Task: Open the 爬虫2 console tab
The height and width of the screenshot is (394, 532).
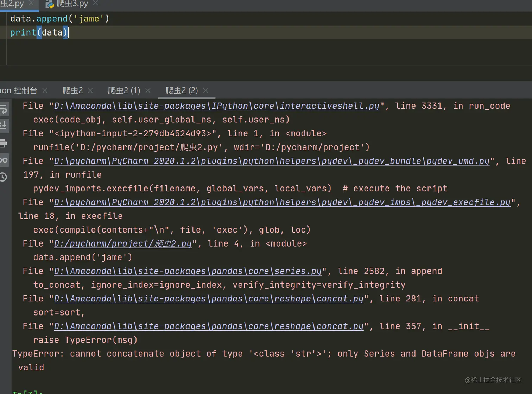Action: click(73, 90)
